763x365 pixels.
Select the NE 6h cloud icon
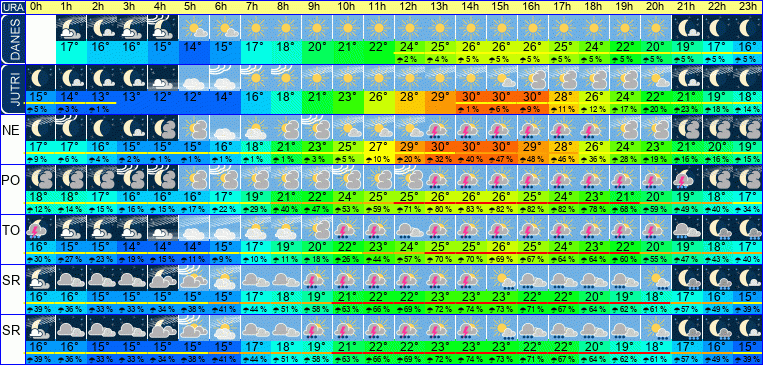point(225,128)
